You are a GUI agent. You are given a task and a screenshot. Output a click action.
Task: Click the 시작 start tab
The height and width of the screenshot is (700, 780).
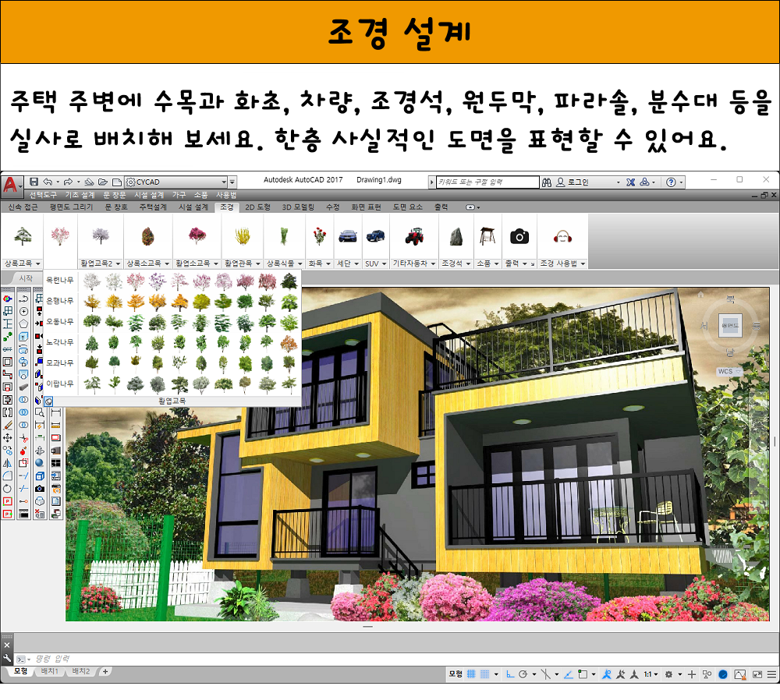pos(26,278)
